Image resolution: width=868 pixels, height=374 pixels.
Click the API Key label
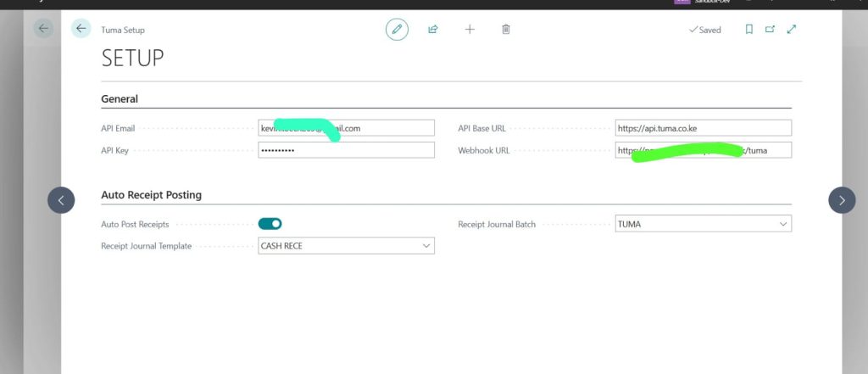pyautogui.click(x=114, y=151)
